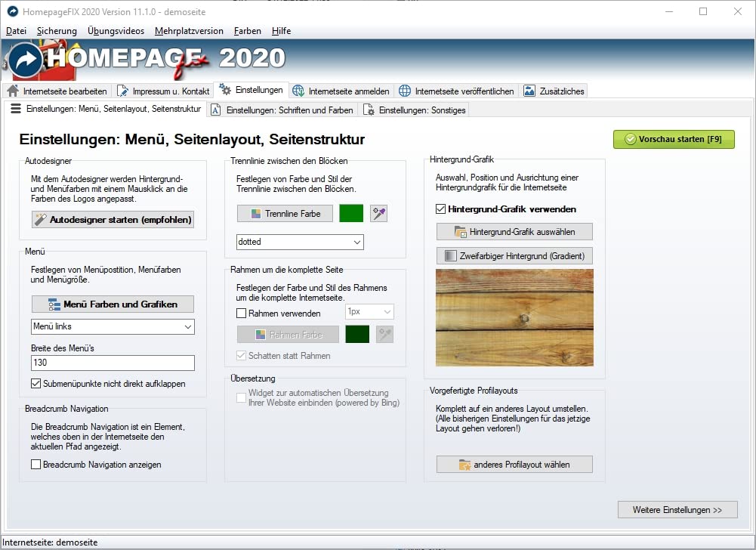Click the green Trennlinie color swatch
The image size is (756, 550).
(351, 213)
